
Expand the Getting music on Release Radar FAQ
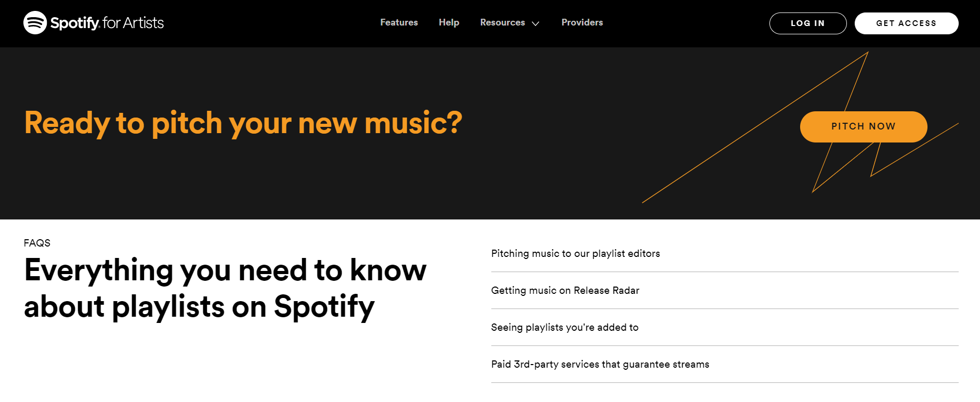pos(565,291)
